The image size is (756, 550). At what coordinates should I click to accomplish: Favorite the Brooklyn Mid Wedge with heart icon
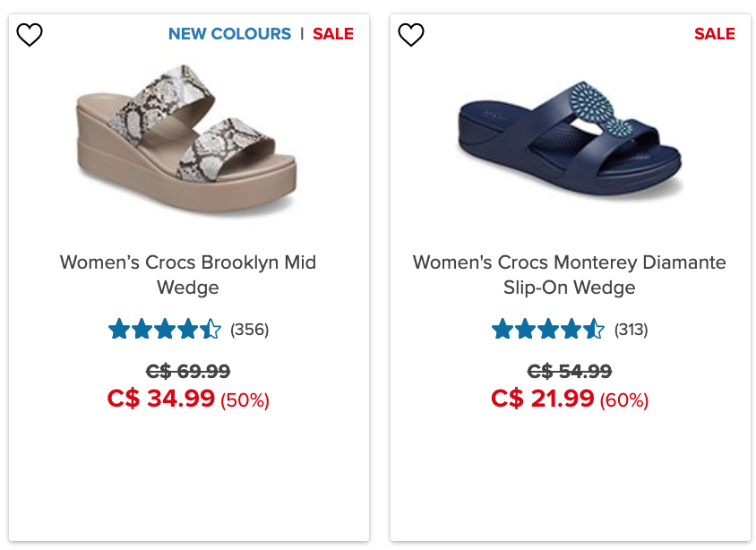coord(30,35)
